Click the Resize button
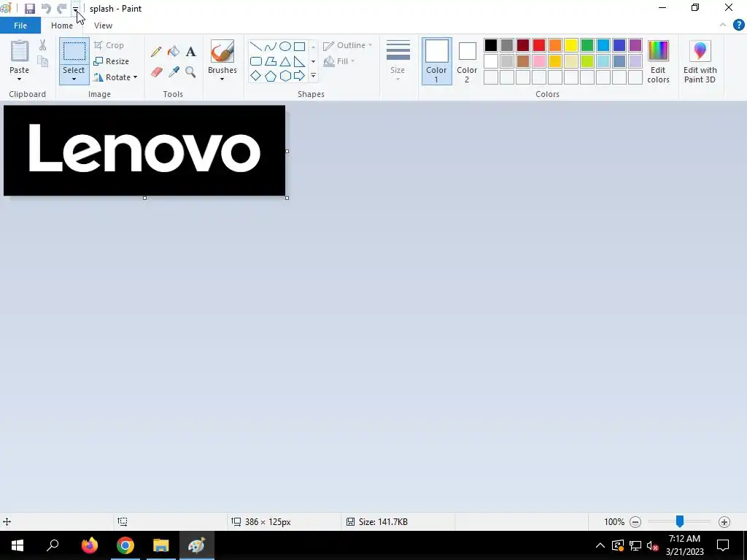The width and height of the screenshot is (747, 560). [112, 61]
